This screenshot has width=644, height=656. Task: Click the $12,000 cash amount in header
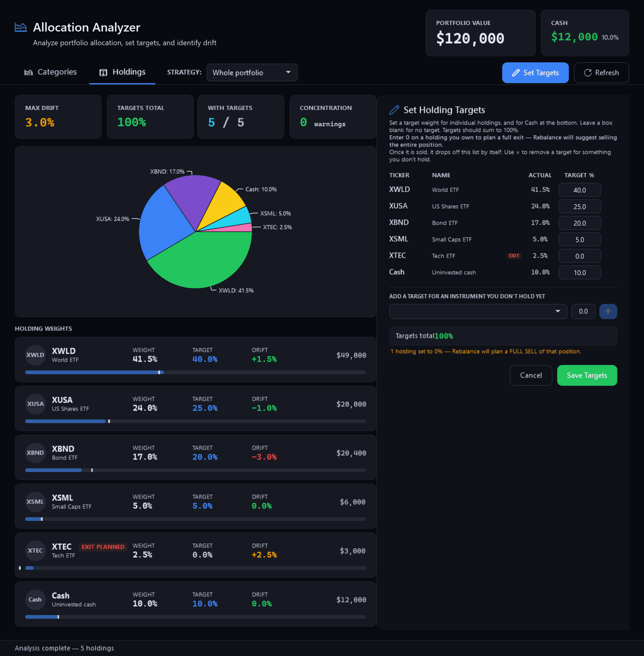[x=574, y=37]
